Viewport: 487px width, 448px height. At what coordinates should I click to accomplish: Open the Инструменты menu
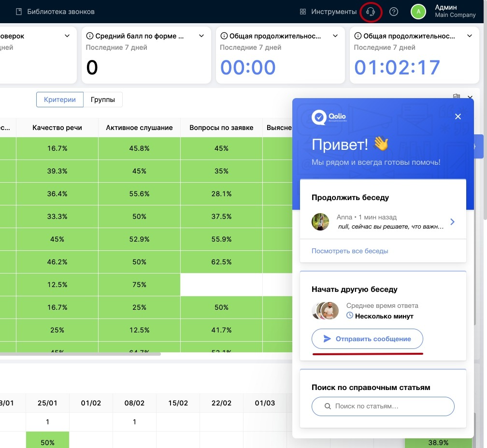(328, 12)
